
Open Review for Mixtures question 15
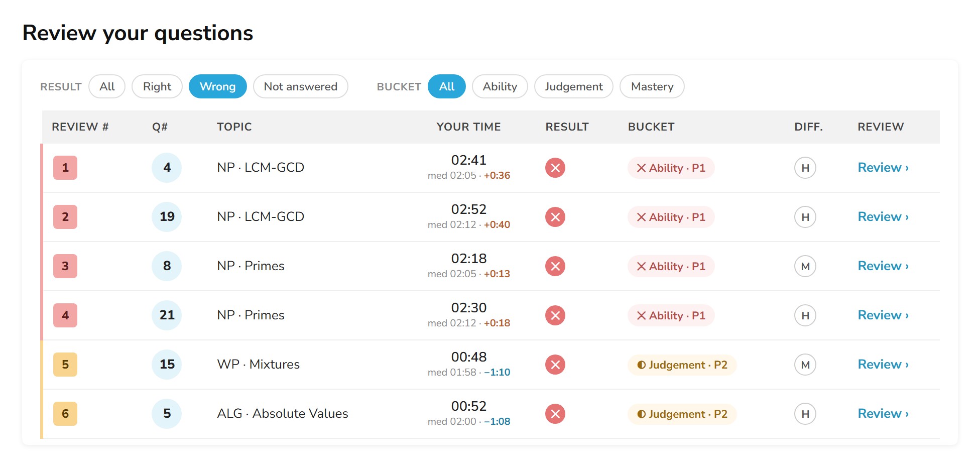pyautogui.click(x=883, y=365)
